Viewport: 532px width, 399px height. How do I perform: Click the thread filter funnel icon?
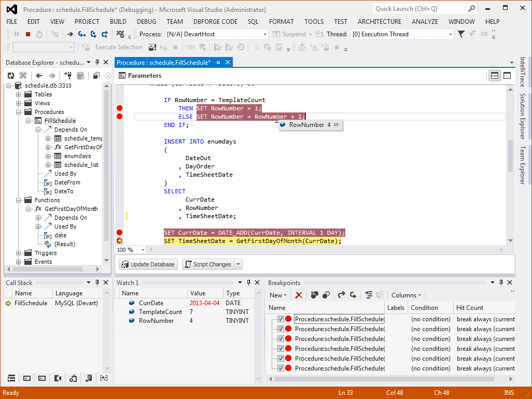pyautogui.click(x=461, y=34)
